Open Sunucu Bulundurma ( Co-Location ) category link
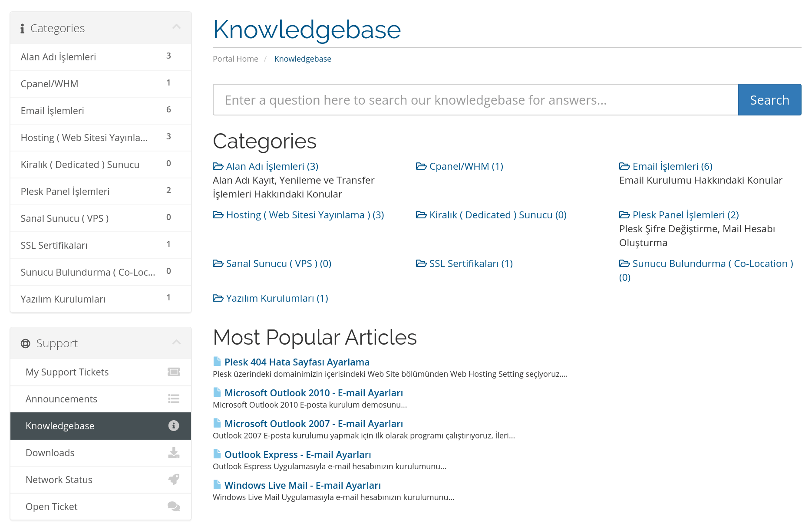This screenshot has height=530, width=812. [x=713, y=263]
